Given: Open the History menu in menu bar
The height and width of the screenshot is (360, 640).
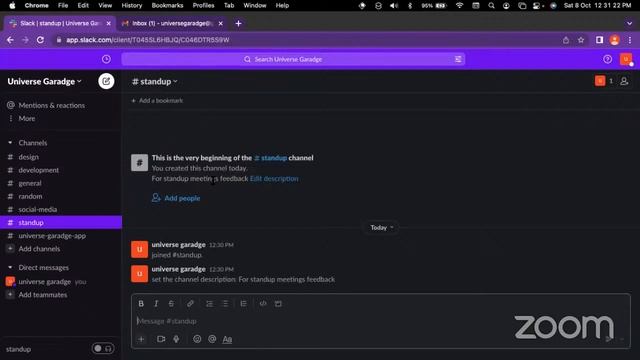Looking at the screenshot, I should tap(131, 6).
